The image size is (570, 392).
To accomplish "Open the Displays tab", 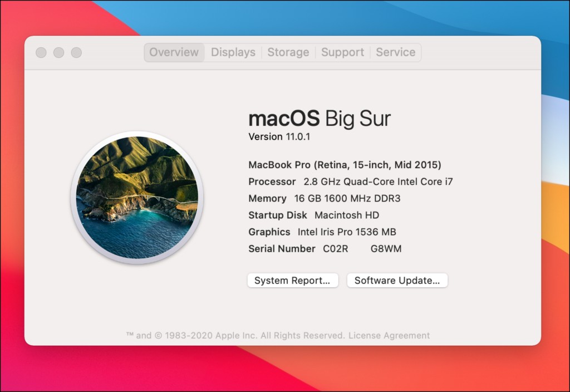I will [x=233, y=52].
